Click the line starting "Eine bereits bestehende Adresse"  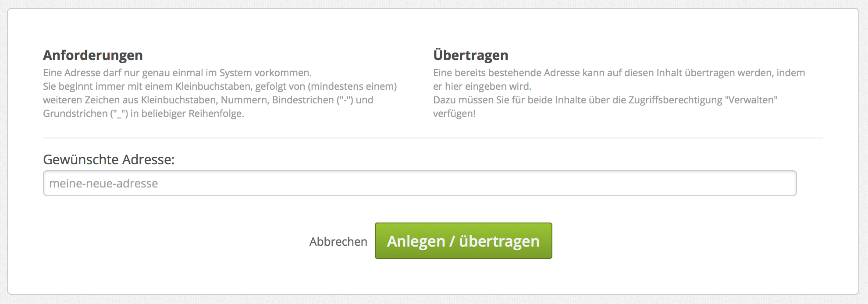pyautogui.click(x=619, y=73)
